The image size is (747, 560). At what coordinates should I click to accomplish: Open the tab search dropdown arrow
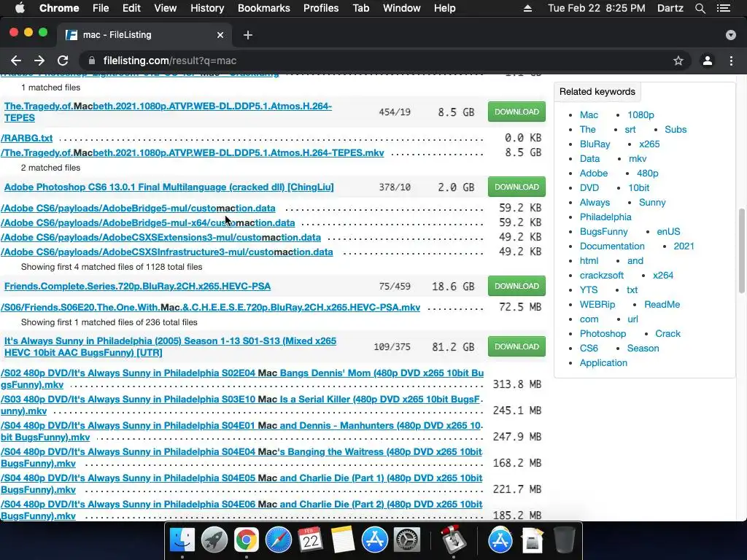point(731,35)
